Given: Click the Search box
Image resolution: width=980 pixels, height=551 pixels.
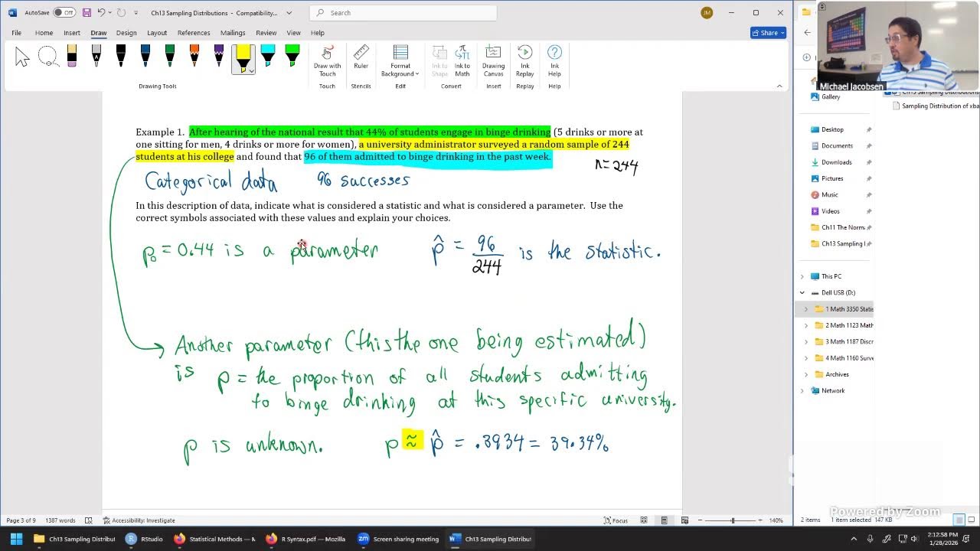Looking at the screenshot, I should [403, 13].
